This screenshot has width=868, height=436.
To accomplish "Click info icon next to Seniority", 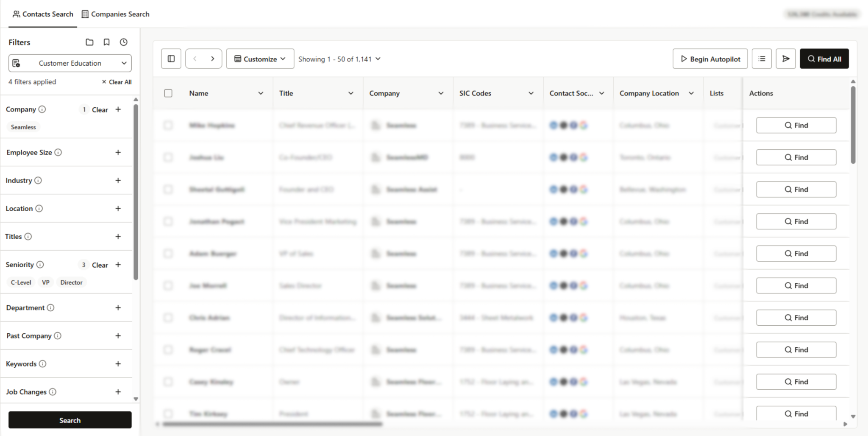I will [x=40, y=264].
